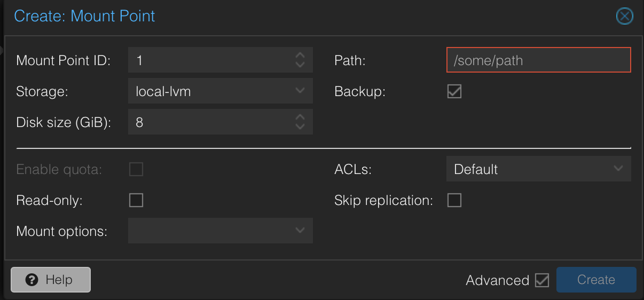
Task: Open Help documentation button
Action: click(x=51, y=280)
